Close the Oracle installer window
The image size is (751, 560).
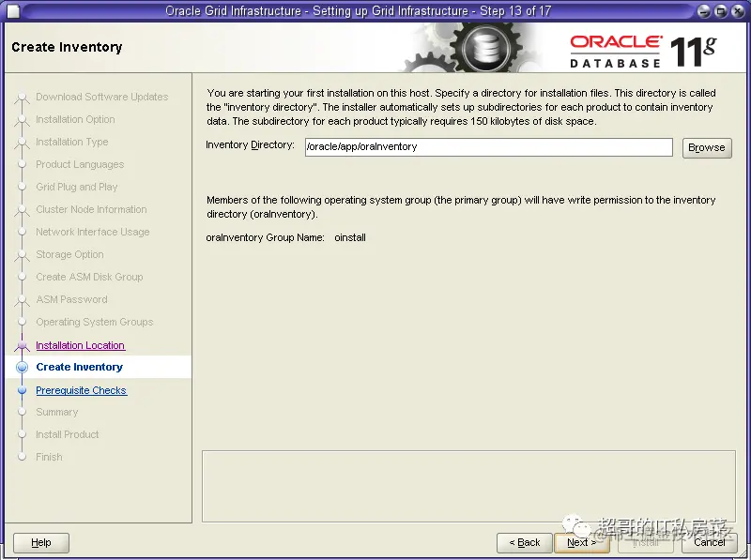738,11
